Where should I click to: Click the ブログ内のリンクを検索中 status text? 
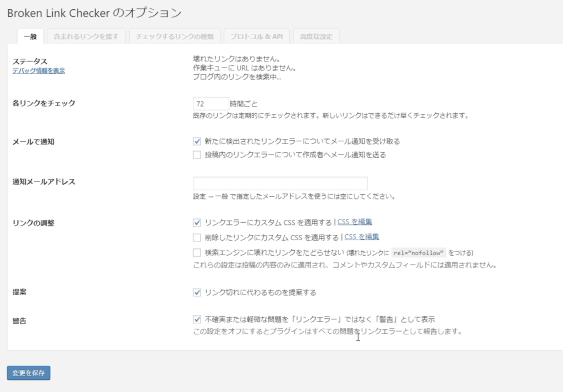point(237,77)
